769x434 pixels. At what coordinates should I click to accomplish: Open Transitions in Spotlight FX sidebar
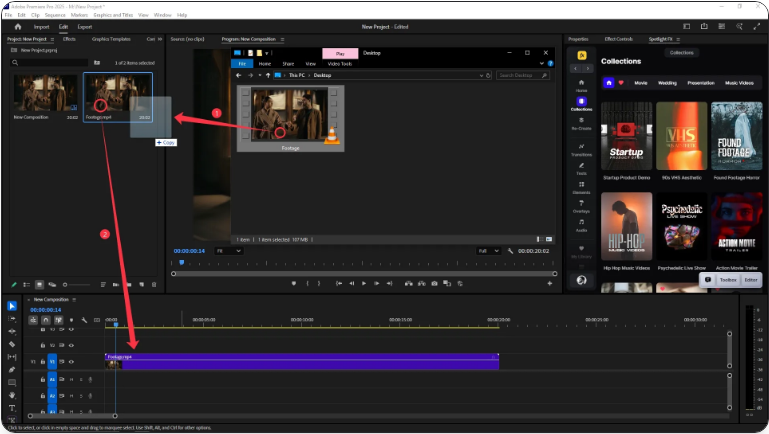(581, 149)
